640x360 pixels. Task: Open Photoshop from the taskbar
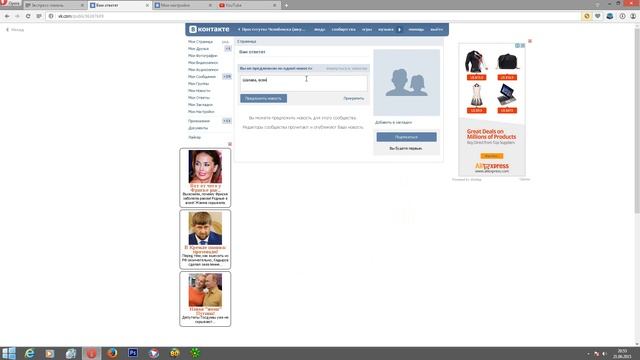133,353
